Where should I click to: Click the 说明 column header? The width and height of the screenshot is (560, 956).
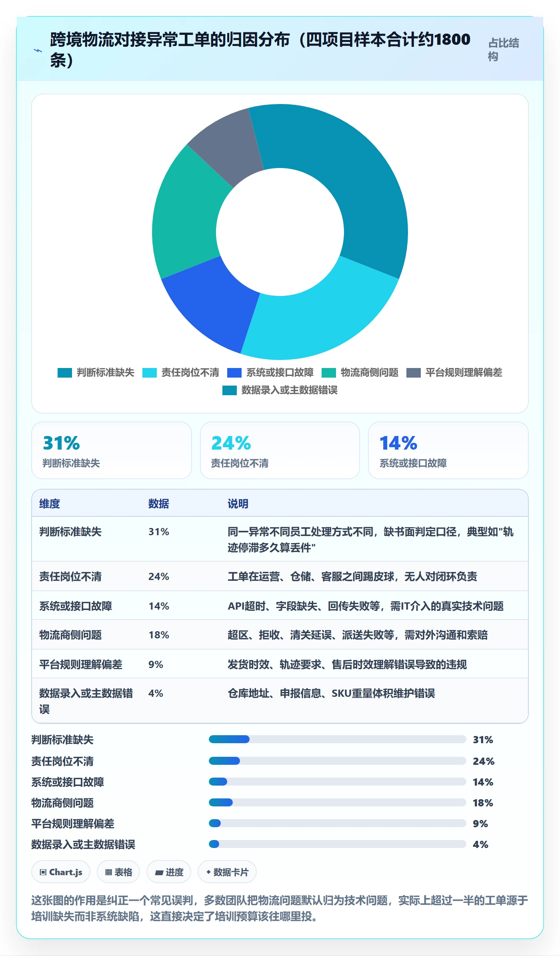click(x=238, y=504)
